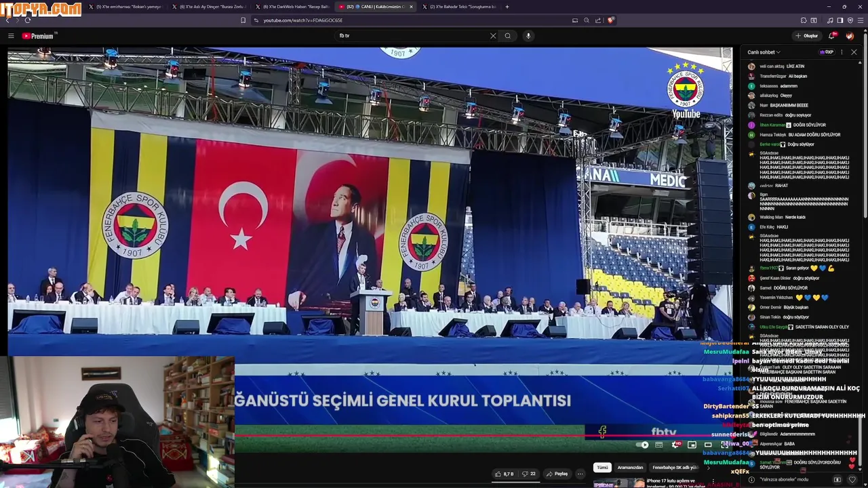The width and height of the screenshot is (868, 488).
Task: Toggle subtitles in the video player
Action: (x=658, y=445)
